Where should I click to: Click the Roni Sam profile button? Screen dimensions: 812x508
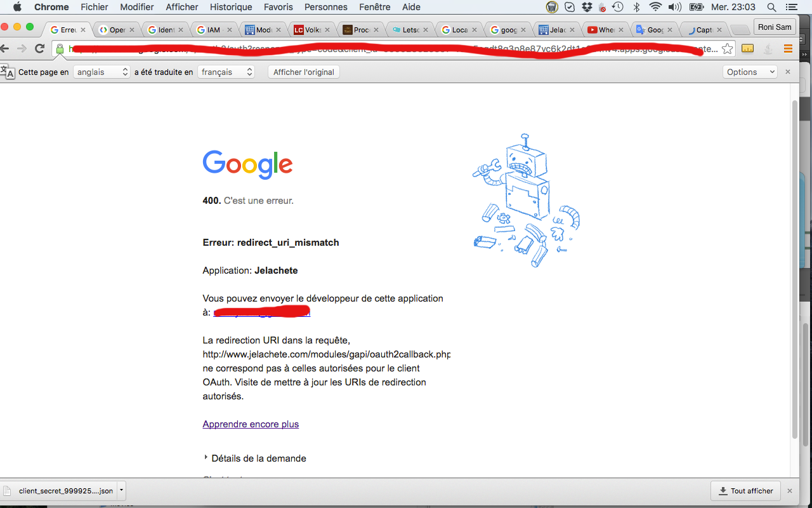[775, 27]
